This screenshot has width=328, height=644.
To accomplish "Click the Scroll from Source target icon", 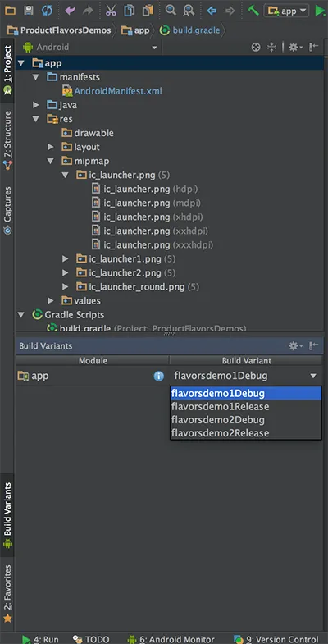I will (256, 48).
